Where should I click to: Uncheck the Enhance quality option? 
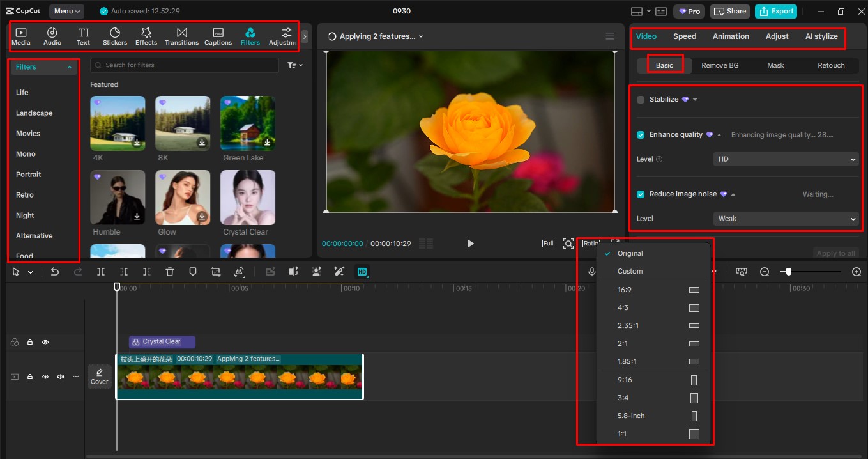click(640, 134)
